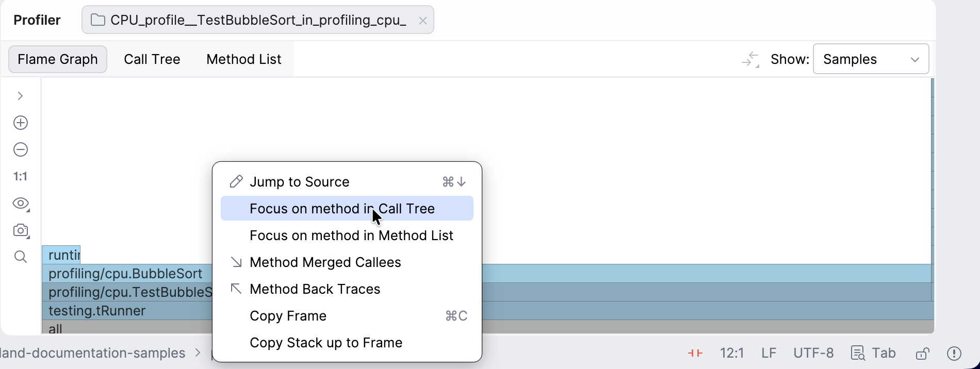Image resolution: width=980 pixels, height=369 pixels.
Task: Reset flame graph scale using 1:1 icon
Action: 20,176
